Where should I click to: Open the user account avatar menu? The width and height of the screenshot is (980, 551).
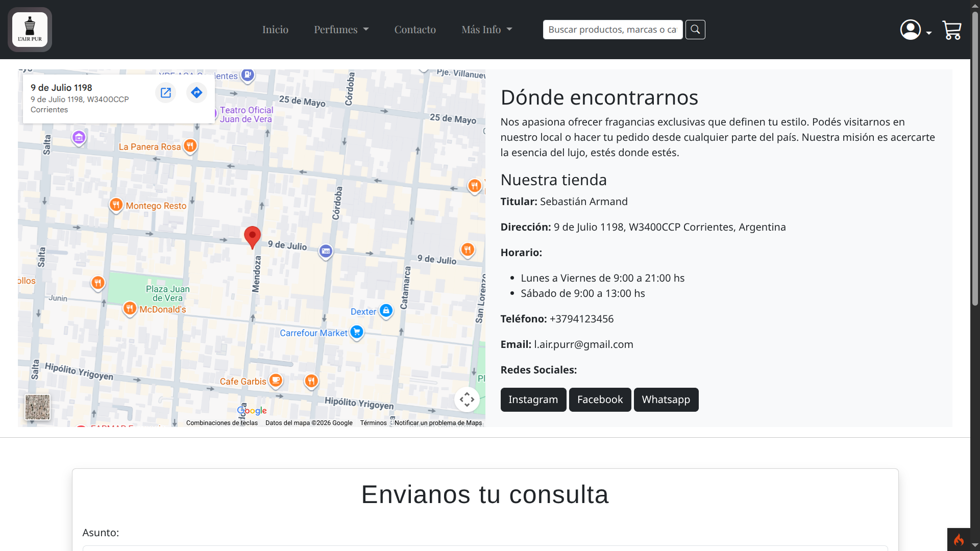click(x=916, y=30)
